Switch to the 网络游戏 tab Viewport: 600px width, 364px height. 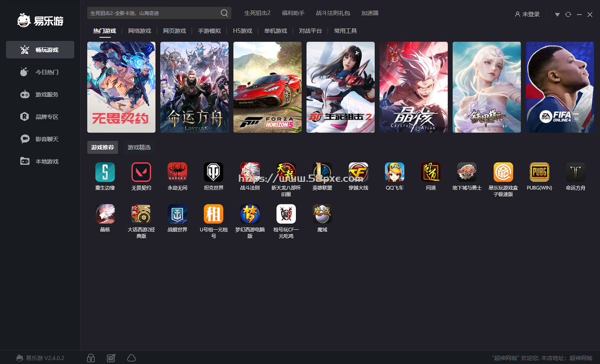139,31
